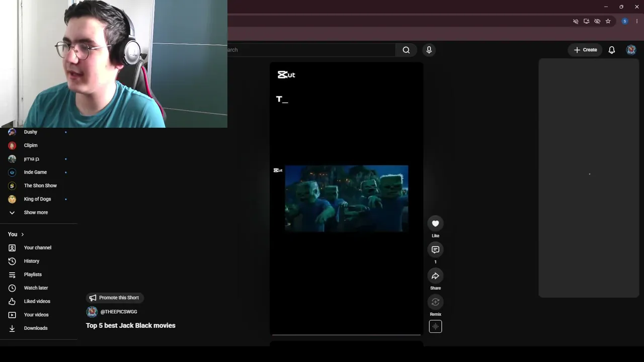Open the Short's sound waveform icon
This screenshot has height=362, width=644.
tap(435, 327)
